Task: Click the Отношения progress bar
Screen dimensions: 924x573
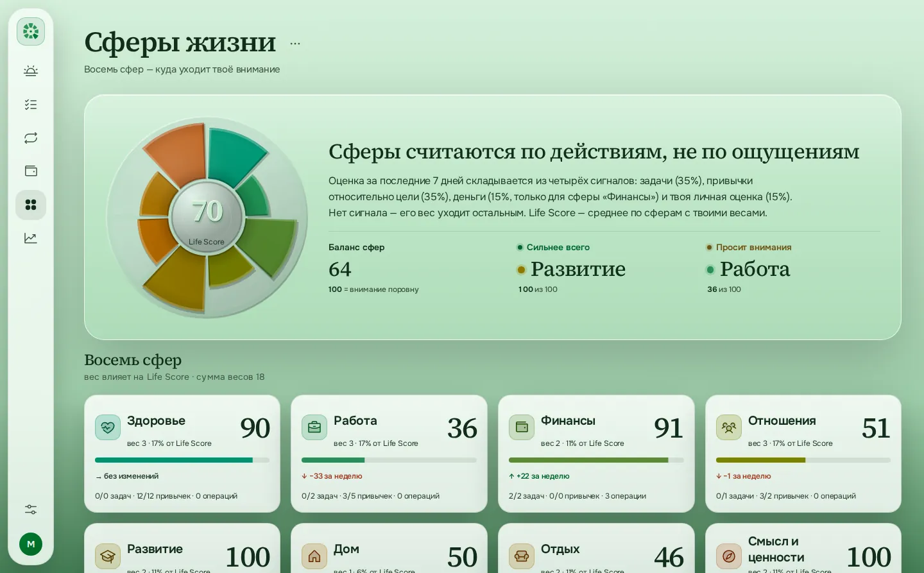Action: click(803, 460)
